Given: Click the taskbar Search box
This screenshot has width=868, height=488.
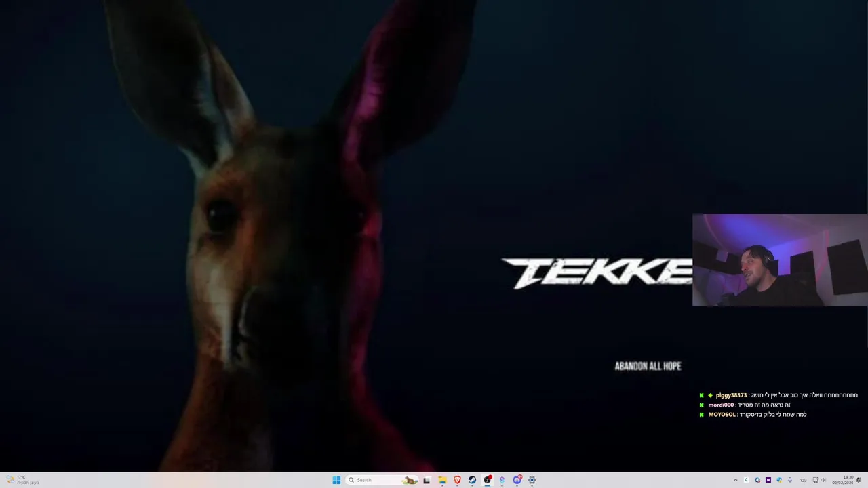Looking at the screenshot, I should pos(382,480).
